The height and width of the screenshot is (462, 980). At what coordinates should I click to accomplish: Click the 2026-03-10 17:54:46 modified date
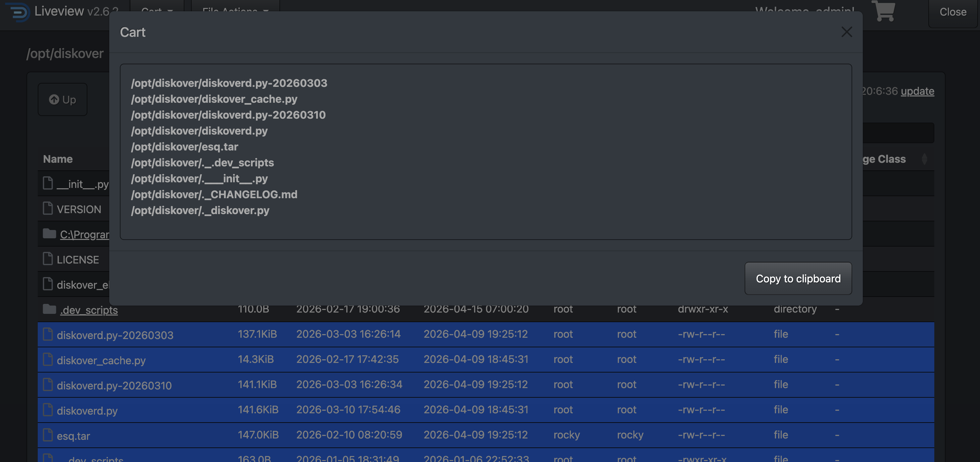(x=348, y=409)
